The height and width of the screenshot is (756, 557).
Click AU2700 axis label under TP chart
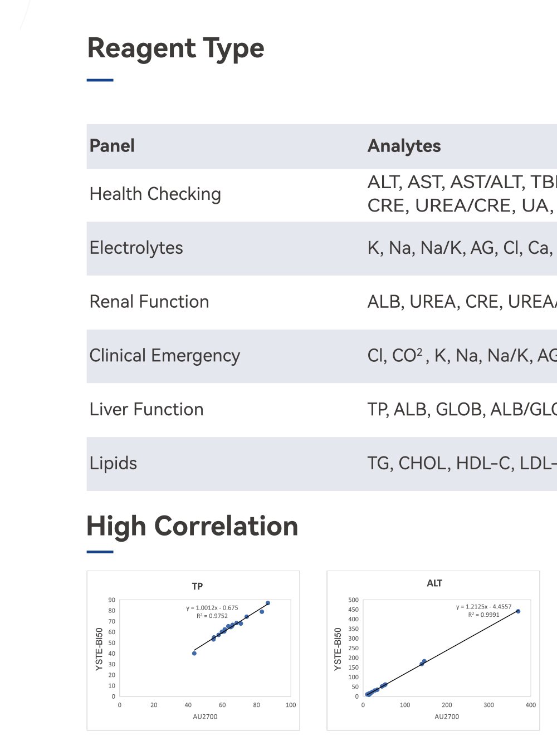pyautogui.click(x=205, y=716)
